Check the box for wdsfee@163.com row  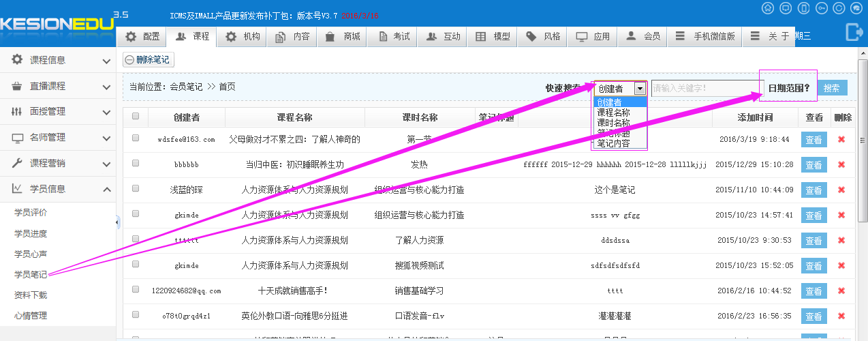point(136,138)
